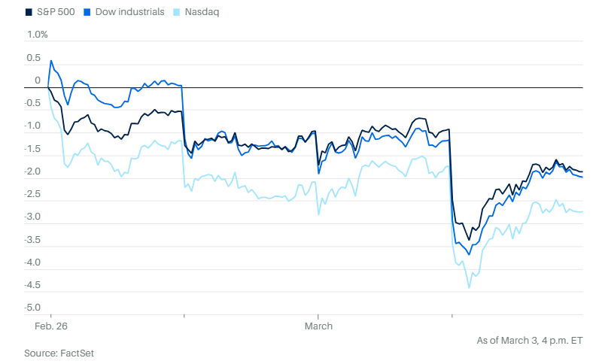
Task: Select the 1.0% y-axis label
Action: (37, 35)
